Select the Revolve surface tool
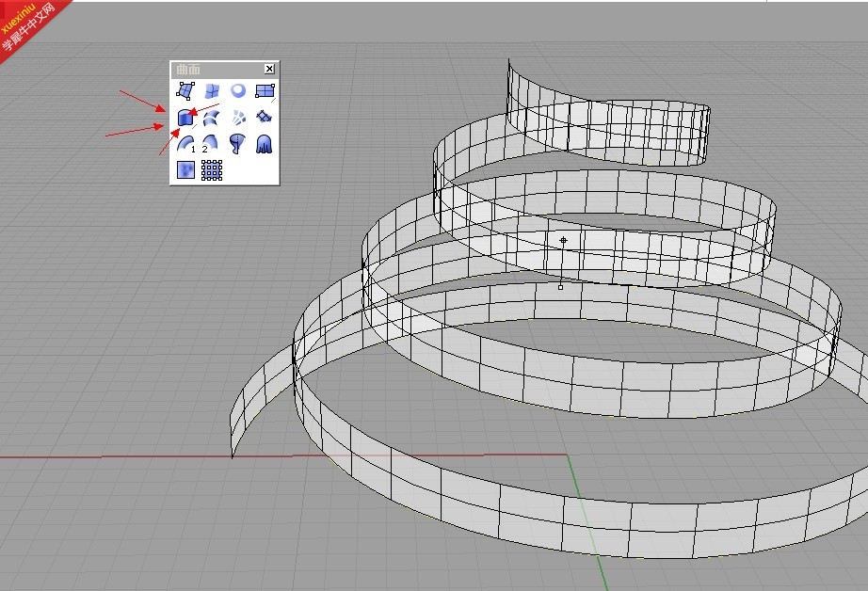 click(x=238, y=144)
